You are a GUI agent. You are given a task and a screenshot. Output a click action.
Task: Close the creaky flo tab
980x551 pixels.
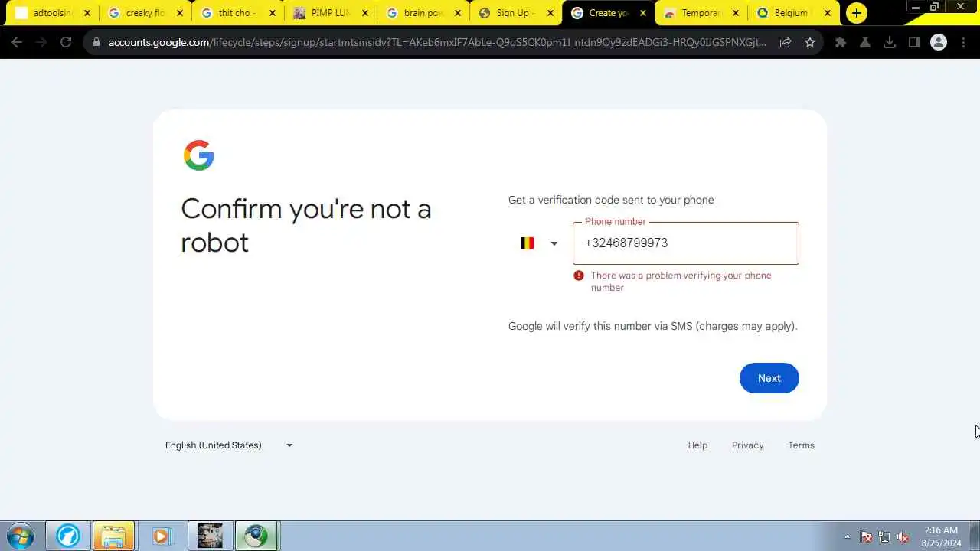pyautogui.click(x=180, y=13)
